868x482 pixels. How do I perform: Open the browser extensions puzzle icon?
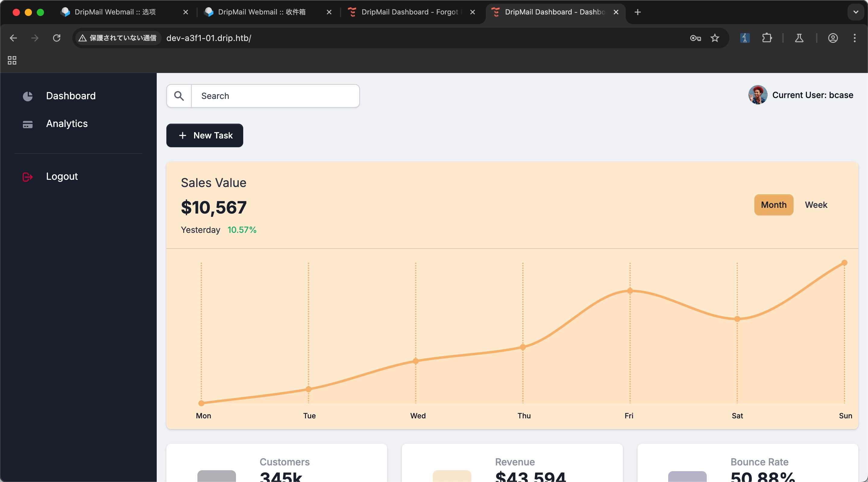pyautogui.click(x=766, y=38)
